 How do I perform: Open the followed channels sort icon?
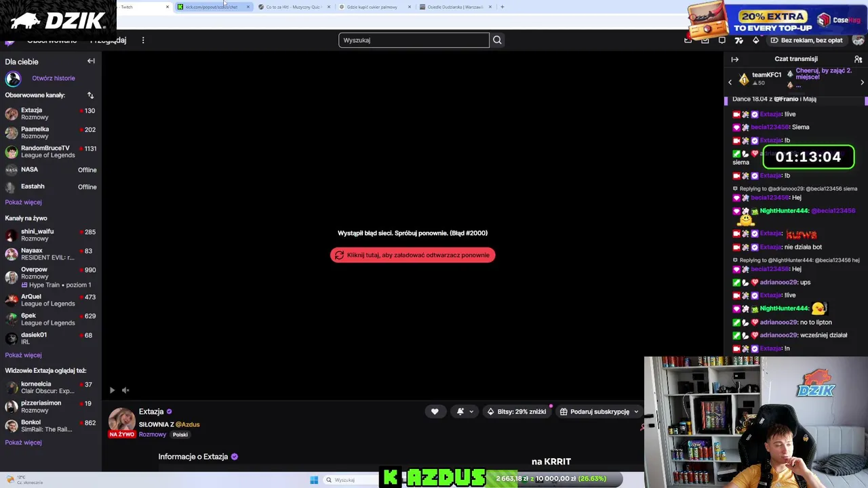point(91,96)
